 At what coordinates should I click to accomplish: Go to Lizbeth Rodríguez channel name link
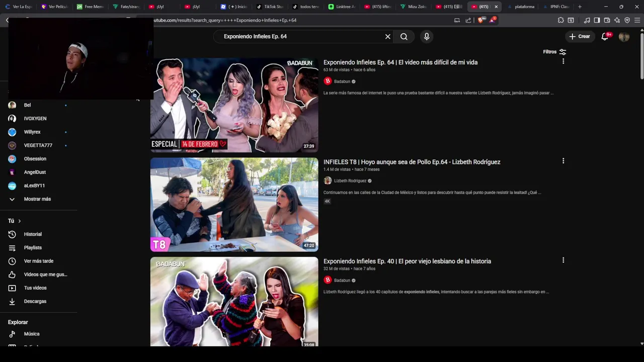coord(350,181)
